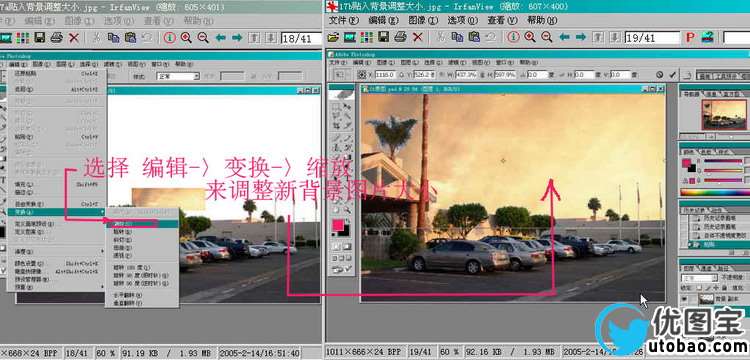Jump to first image in right window
Viewport: 750px width, 360px height.
(598, 37)
